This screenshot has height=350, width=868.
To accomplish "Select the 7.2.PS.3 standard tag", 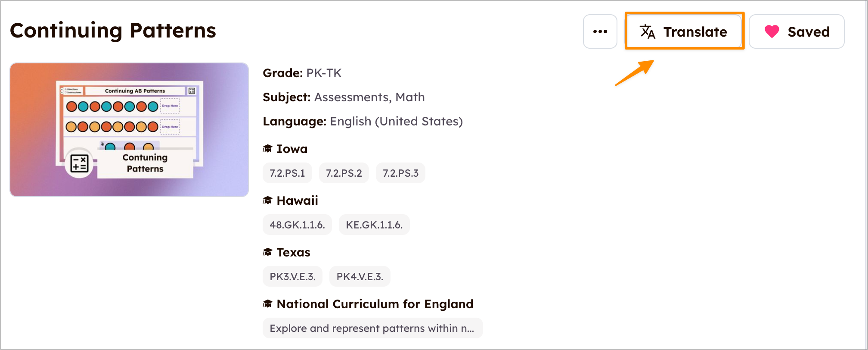I will pos(400,173).
